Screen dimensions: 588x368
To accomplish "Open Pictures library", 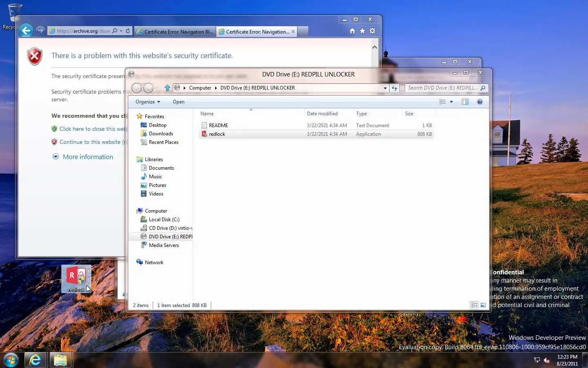I will (x=157, y=185).
